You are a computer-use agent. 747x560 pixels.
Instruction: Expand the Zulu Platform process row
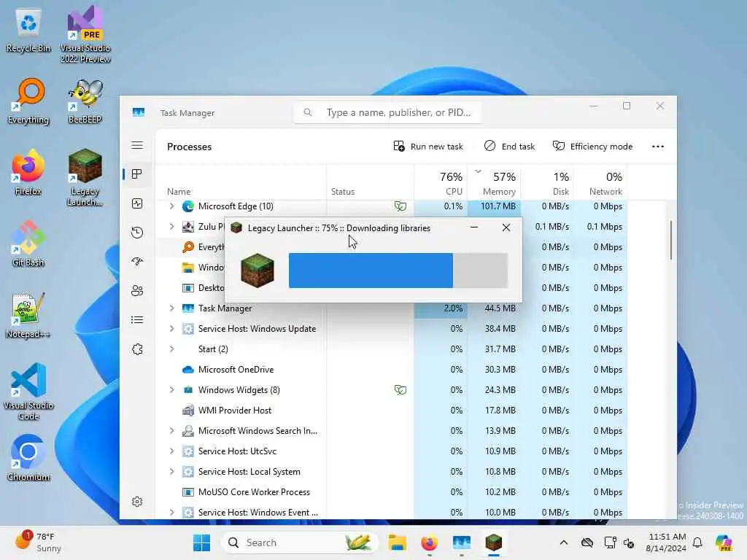coord(171,227)
